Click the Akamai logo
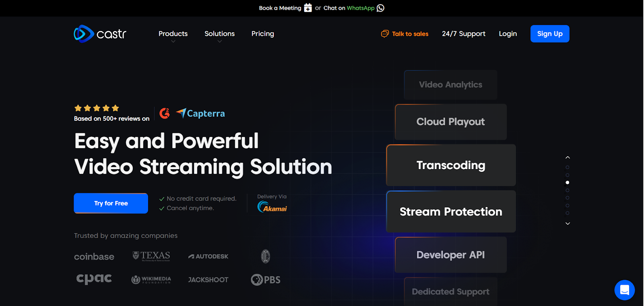644x306 pixels. pyautogui.click(x=272, y=207)
